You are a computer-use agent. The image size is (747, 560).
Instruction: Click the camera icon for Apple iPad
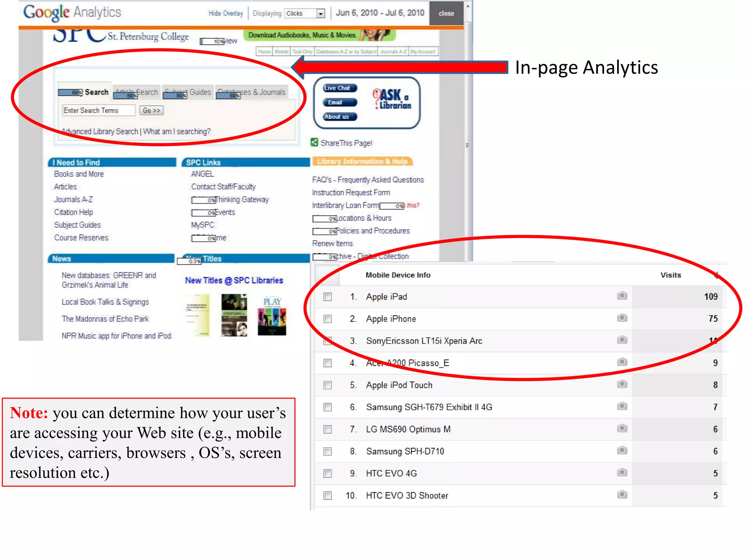(x=622, y=296)
